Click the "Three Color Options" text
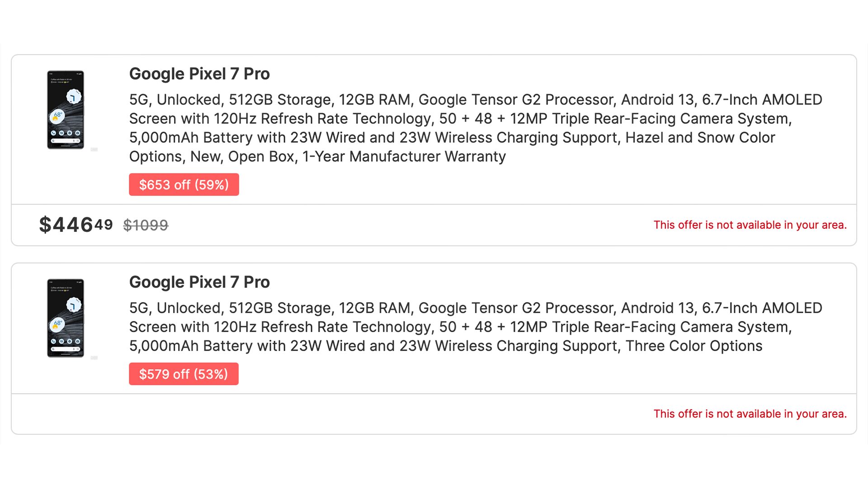 (694, 346)
